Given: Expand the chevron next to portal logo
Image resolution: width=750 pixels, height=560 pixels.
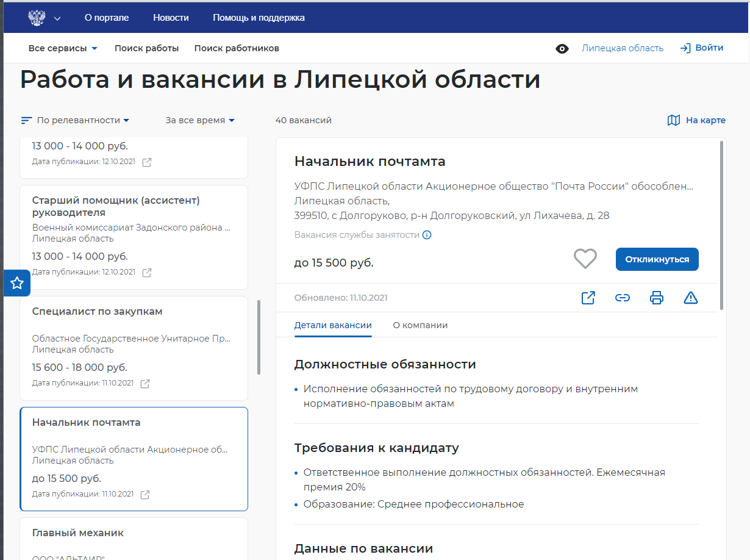Looking at the screenshot, I should [x=57, y=18].
